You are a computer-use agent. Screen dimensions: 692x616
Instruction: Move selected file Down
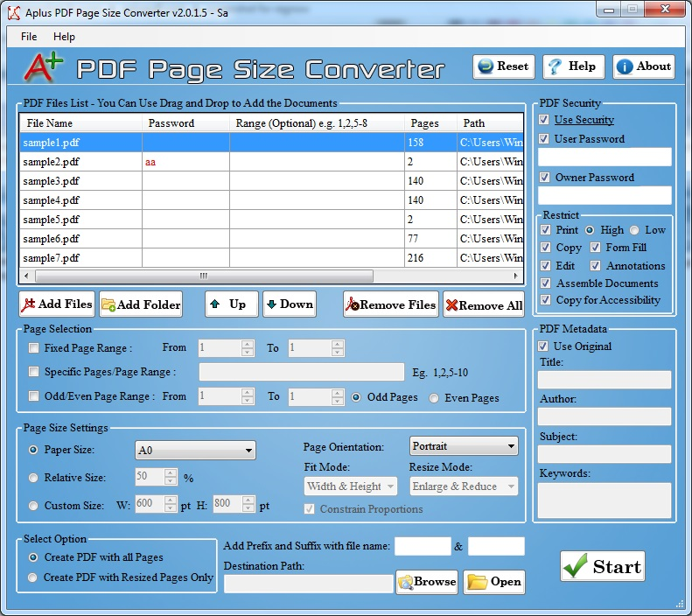(x=290, y=304)
